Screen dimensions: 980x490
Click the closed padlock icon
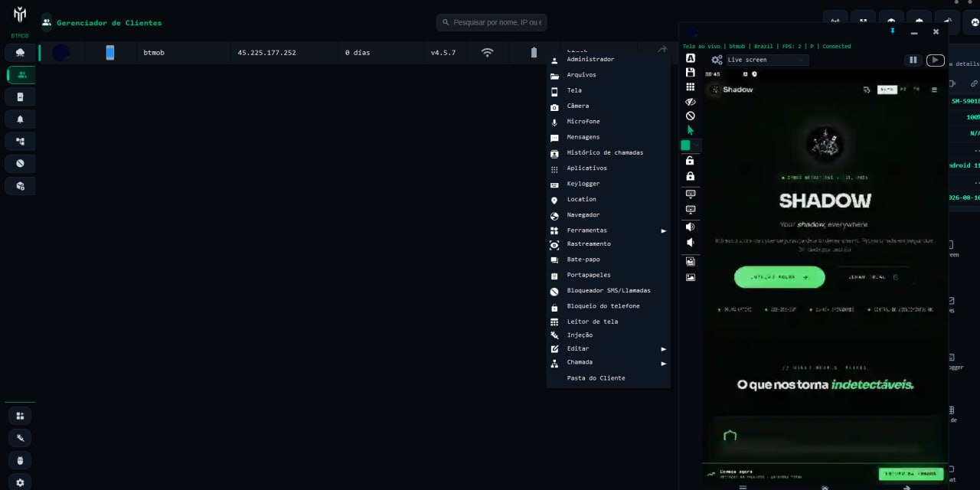690,176
